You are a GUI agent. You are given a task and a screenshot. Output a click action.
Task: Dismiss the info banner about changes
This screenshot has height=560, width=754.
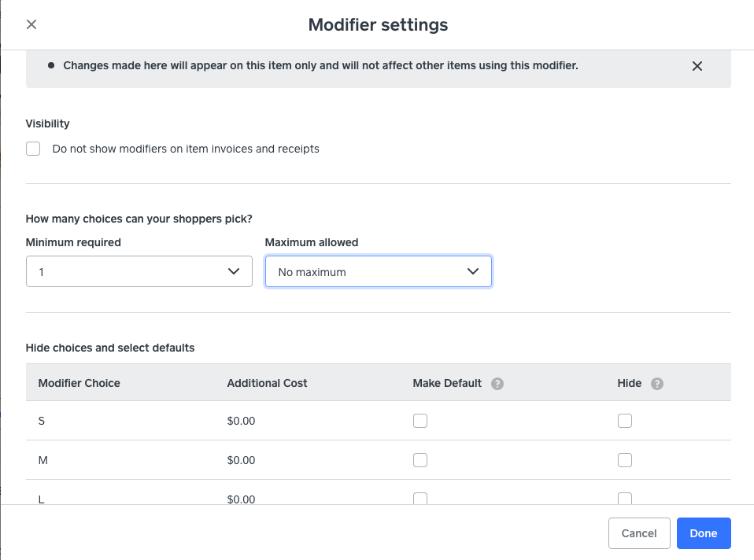click(x=697, y=66)
